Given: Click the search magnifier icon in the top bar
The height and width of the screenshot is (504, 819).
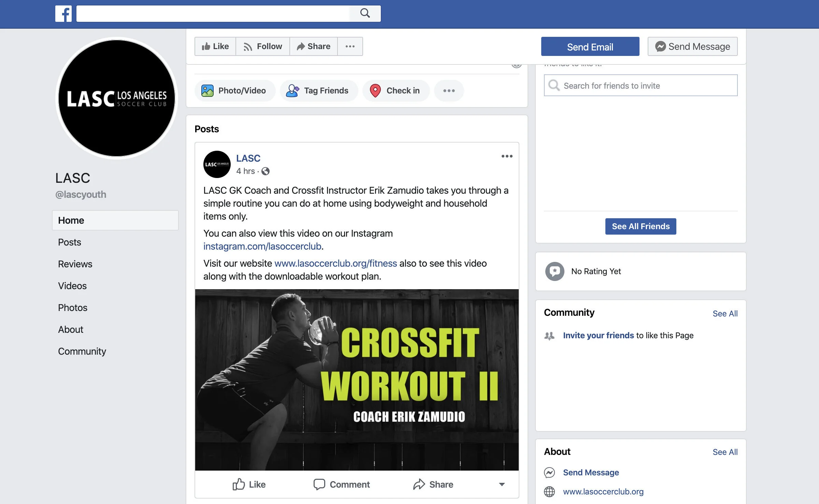Looking at the screenshot, I should (365, 13).
